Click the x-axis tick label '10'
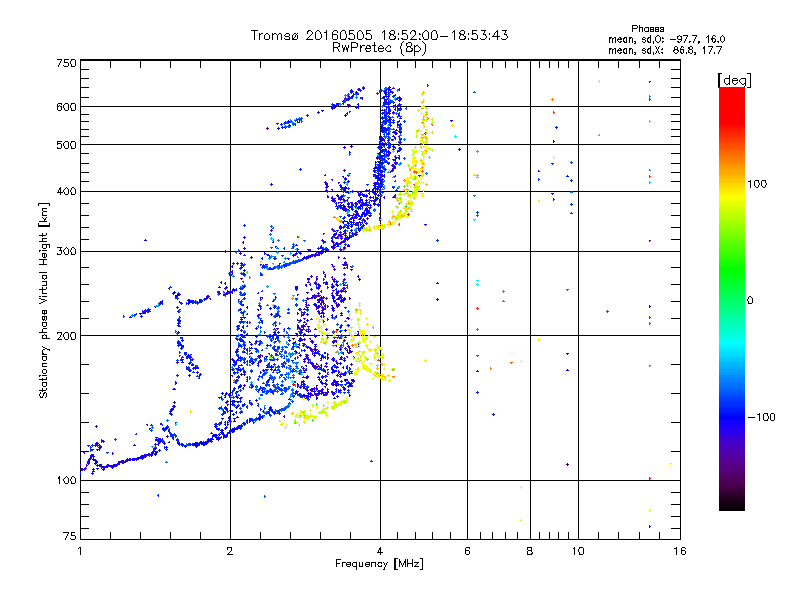Screen dimensions: 800x600 [x=578, y=551]
